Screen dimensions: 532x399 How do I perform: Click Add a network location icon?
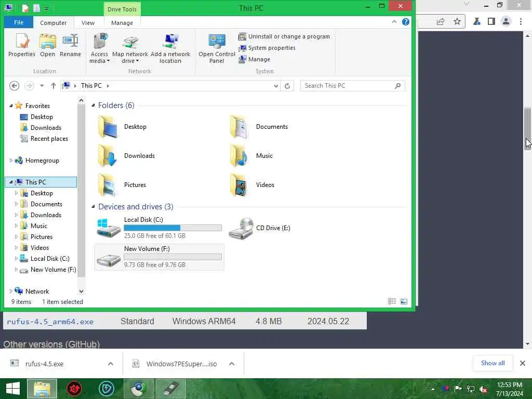[x=170, y=48]
